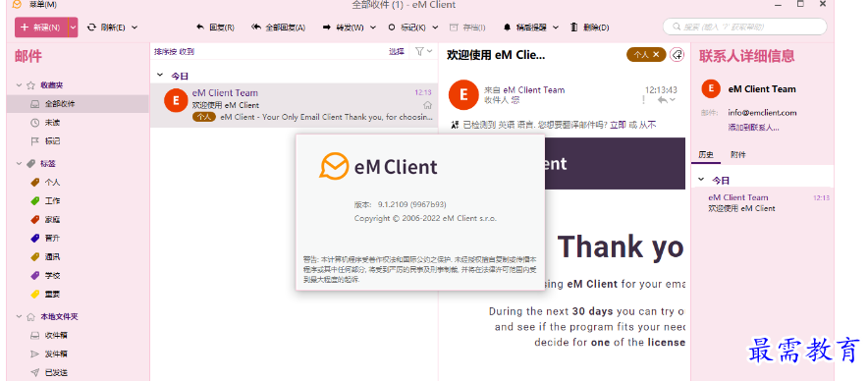This screenshot has height=381, width=868.
Task: Collapse the 收藏夹 favorites tree section
Action: coord(19,85)
